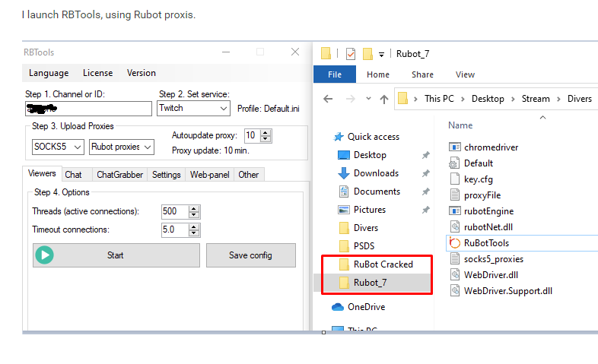This screenshot has height=364, width=598.
Task: Open the Set service Twitch dropdown
Action: (x=193, y=109)
